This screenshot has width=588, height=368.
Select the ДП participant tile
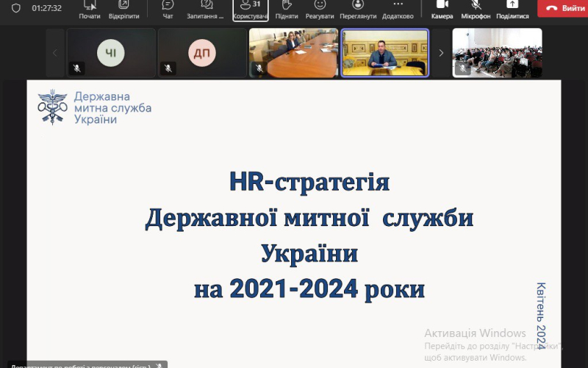click(202, 53)
